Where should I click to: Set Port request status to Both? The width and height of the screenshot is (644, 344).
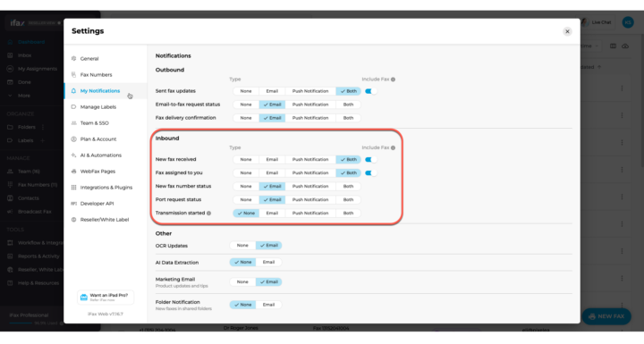[x=348, y=200]
